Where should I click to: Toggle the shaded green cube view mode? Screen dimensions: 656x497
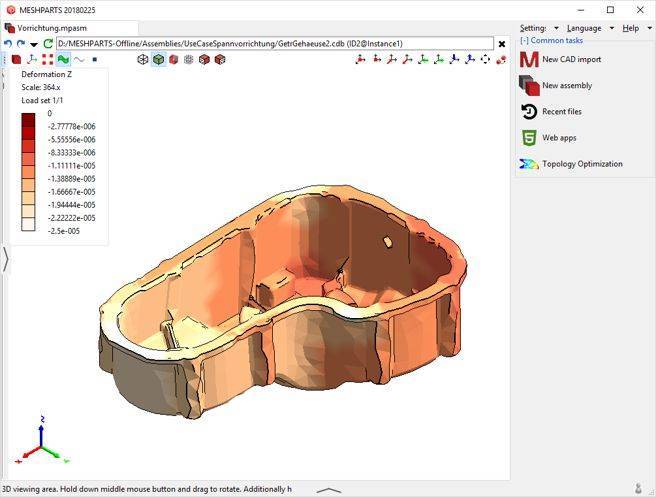pyautogui.click(x=158, y=60)
